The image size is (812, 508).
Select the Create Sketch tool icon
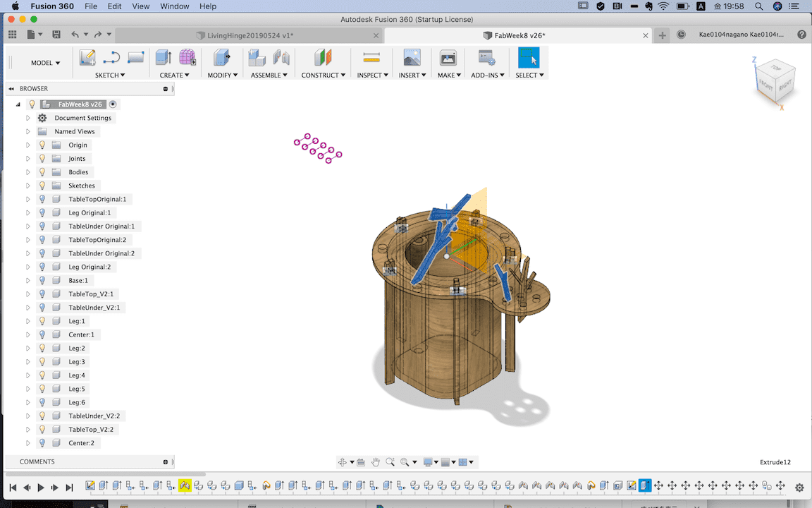coord(87,58)
